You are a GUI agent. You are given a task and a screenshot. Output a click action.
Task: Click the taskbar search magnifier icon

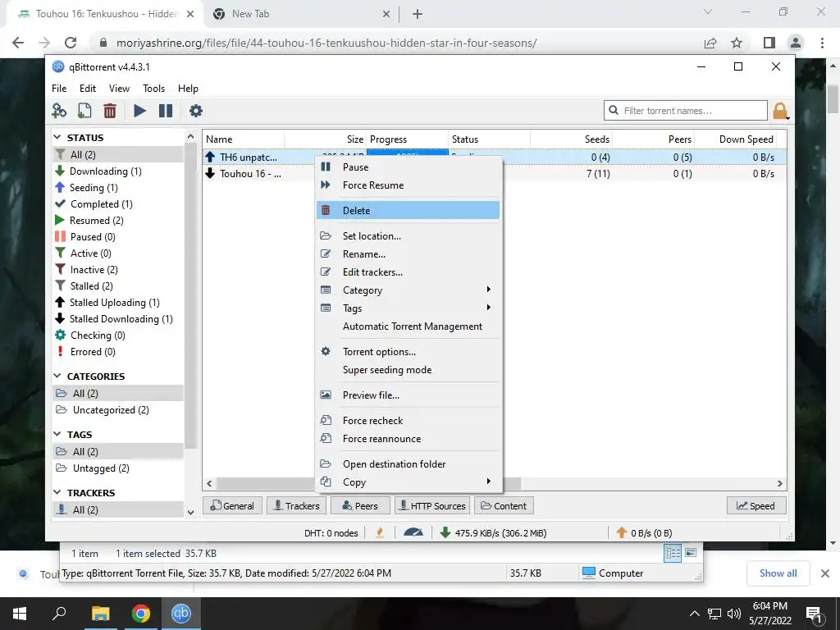tap(59, 613)
